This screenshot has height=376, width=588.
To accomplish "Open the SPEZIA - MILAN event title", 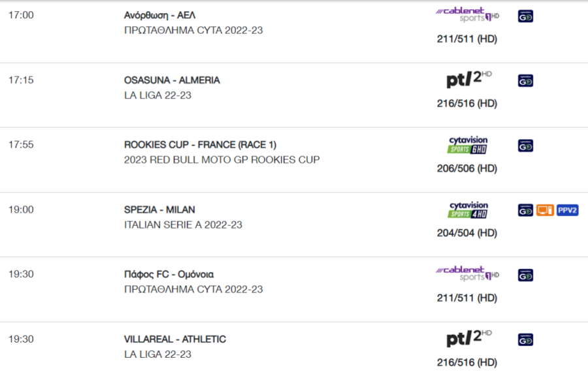I will 159,210.
